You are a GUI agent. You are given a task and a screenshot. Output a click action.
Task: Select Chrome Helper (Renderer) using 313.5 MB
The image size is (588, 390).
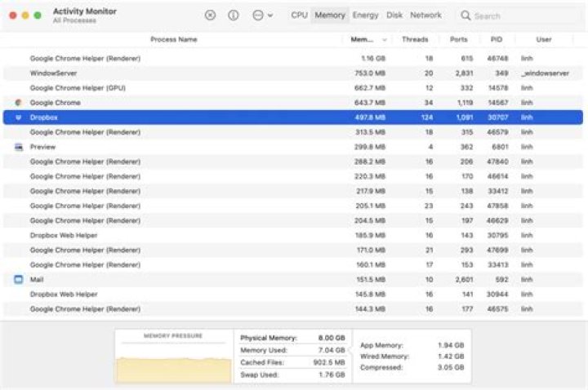pos(293,132)
